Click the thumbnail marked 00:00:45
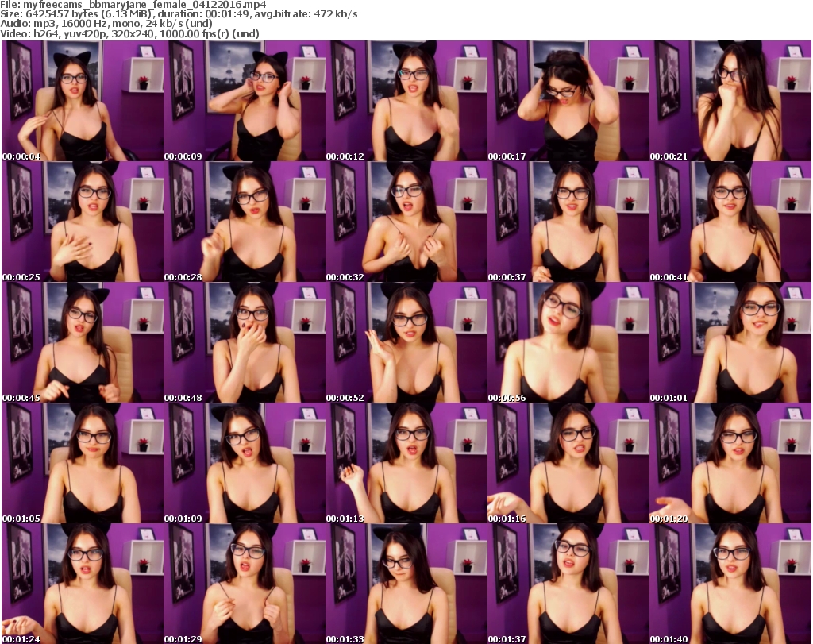 point(83,343)
